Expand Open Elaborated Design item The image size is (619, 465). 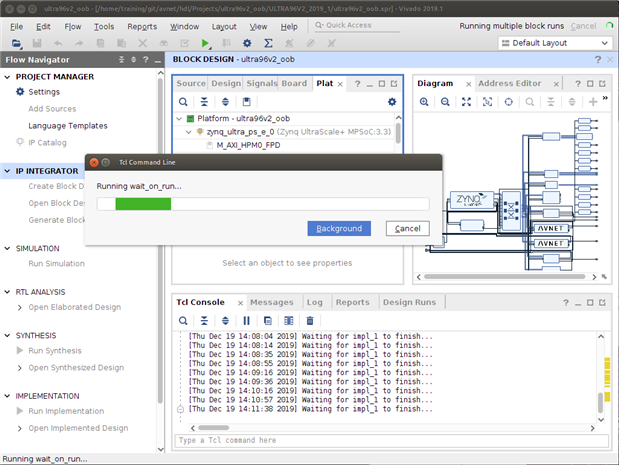[20, 307]
